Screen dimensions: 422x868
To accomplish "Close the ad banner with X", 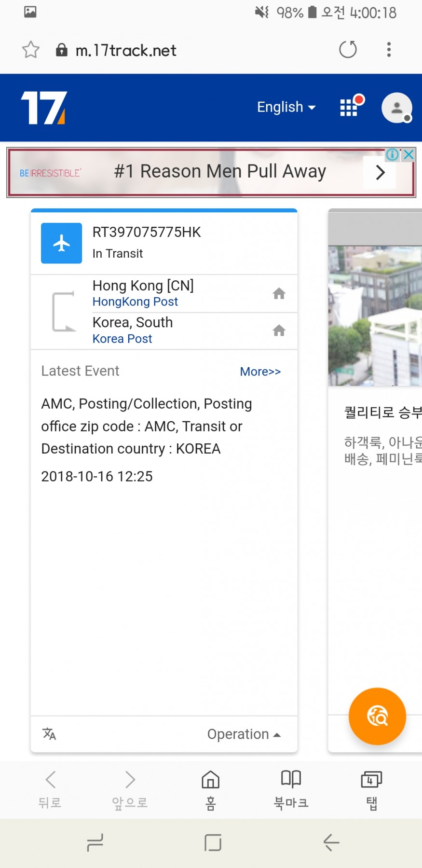I will coord(408,154).
